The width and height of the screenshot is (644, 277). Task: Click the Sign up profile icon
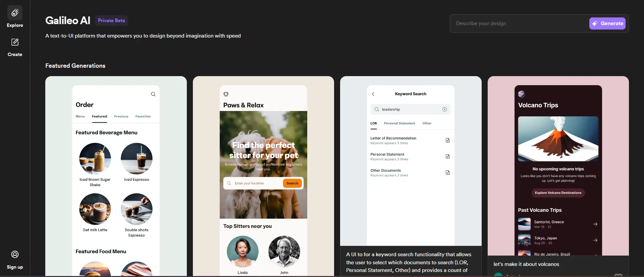pyautogui.click(x=15, y=255)
